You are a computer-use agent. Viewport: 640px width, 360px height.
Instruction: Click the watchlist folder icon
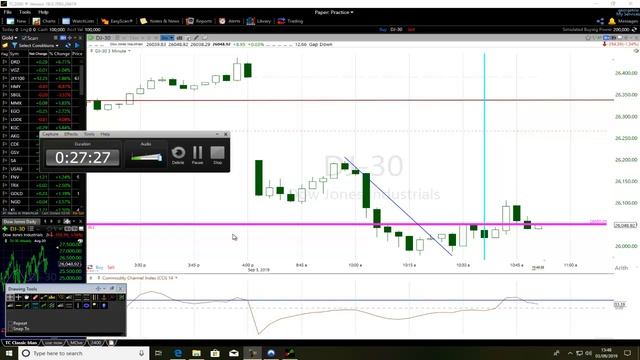tap(5, 45)
